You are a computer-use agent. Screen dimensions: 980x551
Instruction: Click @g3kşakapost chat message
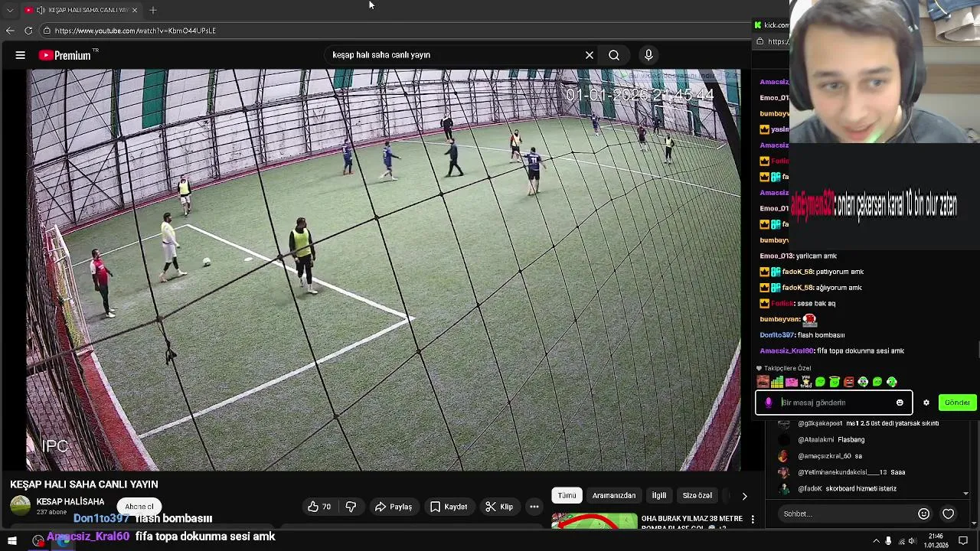tap(868, 423)
